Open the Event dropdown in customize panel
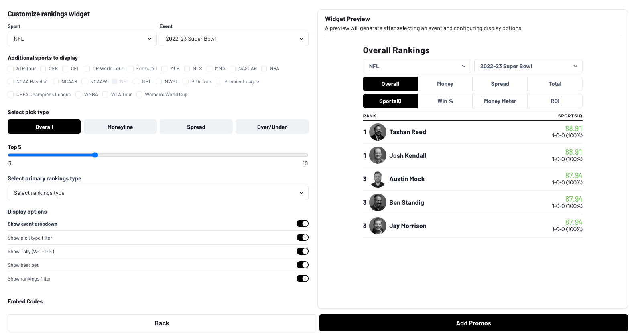This screenshot has height=335, width=644. (234, 39)
